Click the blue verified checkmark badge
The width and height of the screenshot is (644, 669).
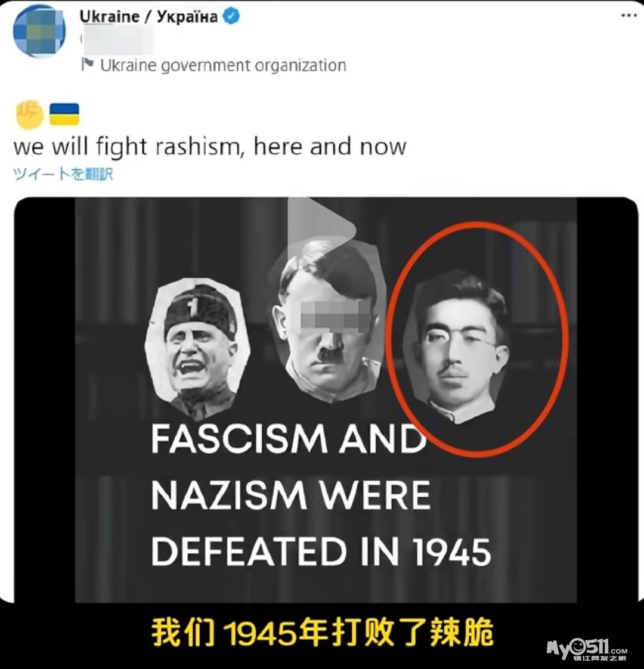[232, 17]
